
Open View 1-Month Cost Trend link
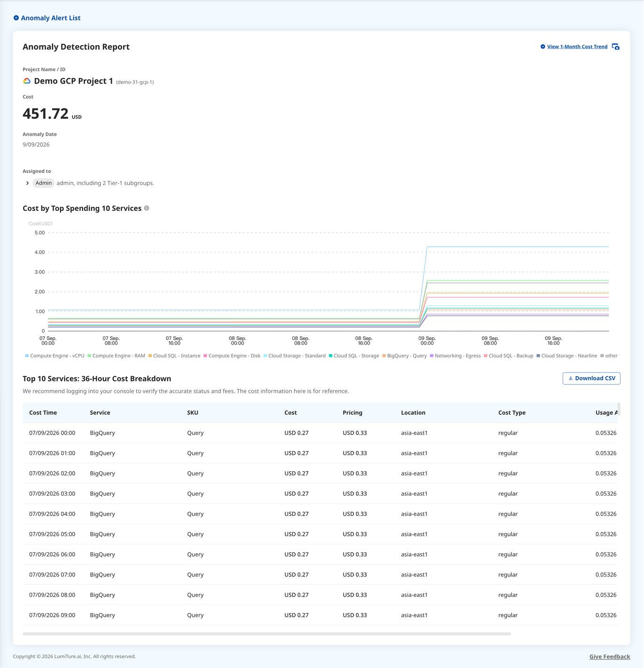(x=577, y=47)
